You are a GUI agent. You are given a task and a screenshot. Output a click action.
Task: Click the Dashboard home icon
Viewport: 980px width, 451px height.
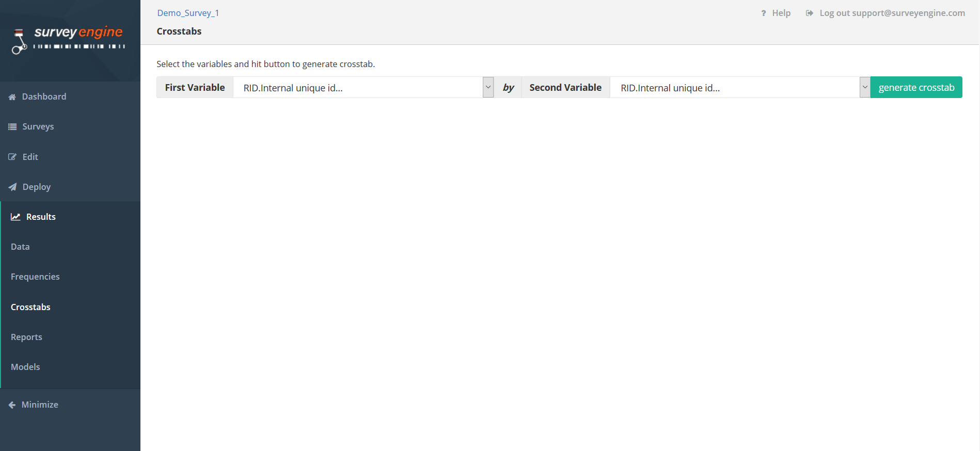[x=12, y=97]
